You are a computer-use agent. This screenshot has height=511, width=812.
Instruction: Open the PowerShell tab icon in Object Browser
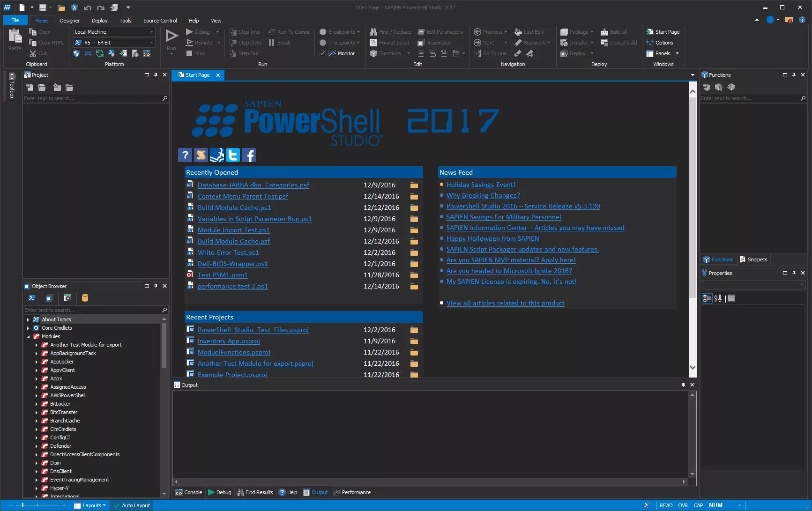[x=32, y=298]
